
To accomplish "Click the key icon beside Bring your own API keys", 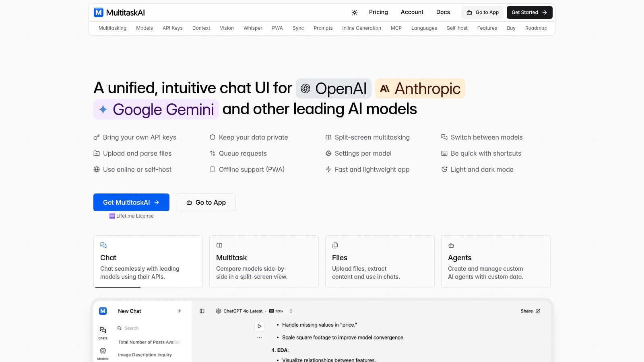I will tap(97, 137).
